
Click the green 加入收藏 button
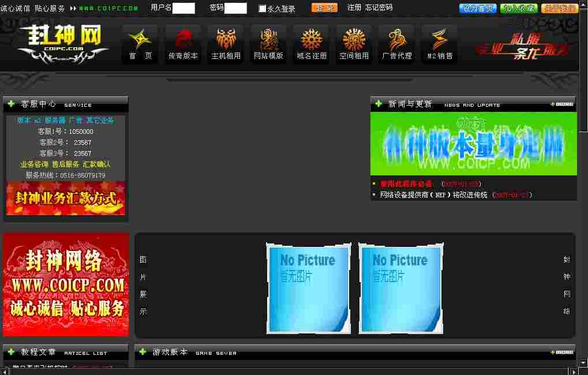click(x=519, y=8)
